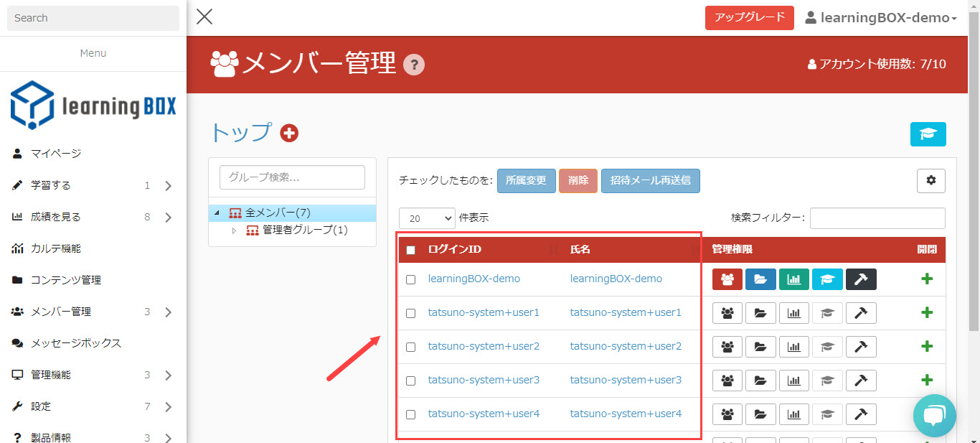Click the folder permission icon for tatsuno-system+user1
This screenshot has height=443, width=980.
point(760,313)
